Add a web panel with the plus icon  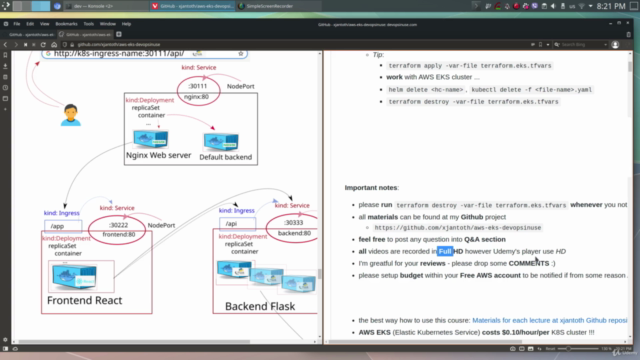pyautogui.click(x=5, y=109)
